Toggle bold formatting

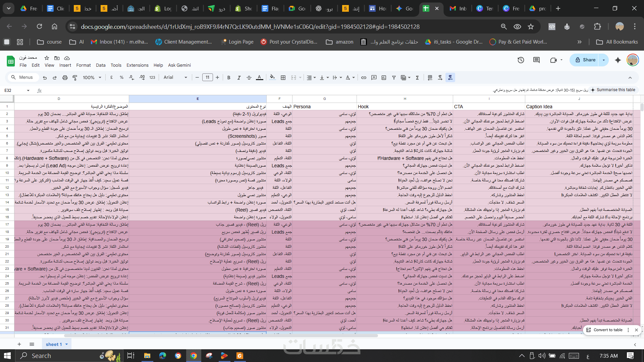(x=229, y=77)
